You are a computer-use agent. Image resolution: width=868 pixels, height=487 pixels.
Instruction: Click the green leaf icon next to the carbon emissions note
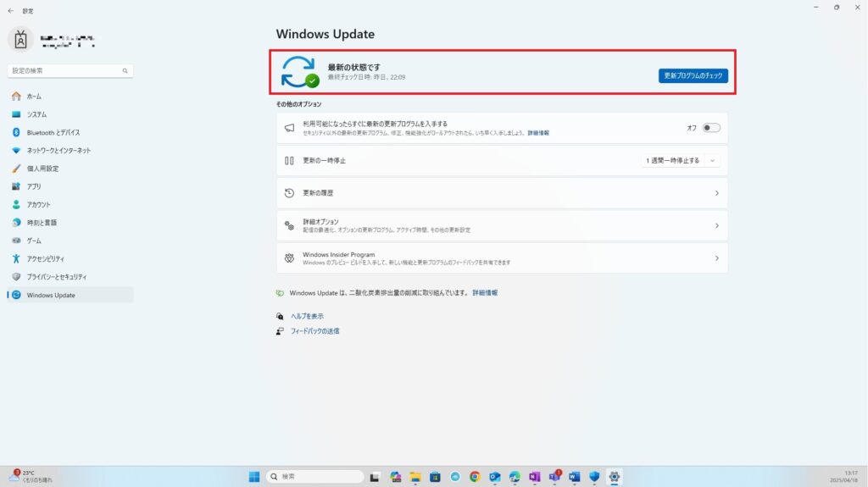tap(280, 293)
